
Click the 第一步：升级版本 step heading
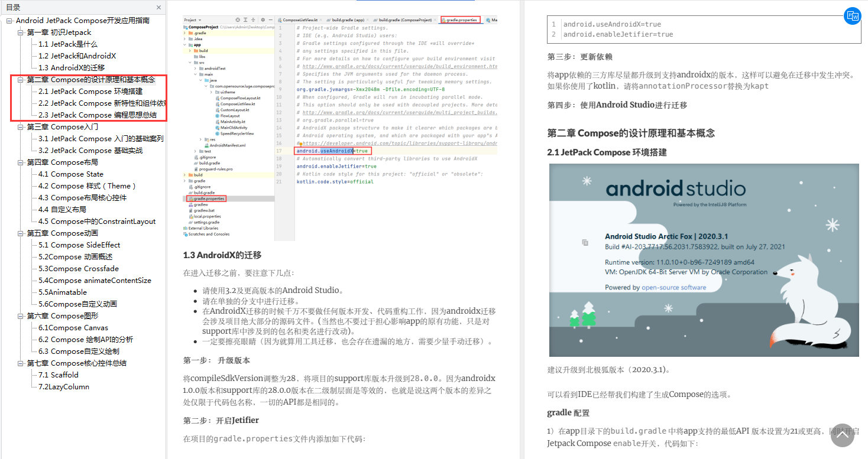coord(216,360)
